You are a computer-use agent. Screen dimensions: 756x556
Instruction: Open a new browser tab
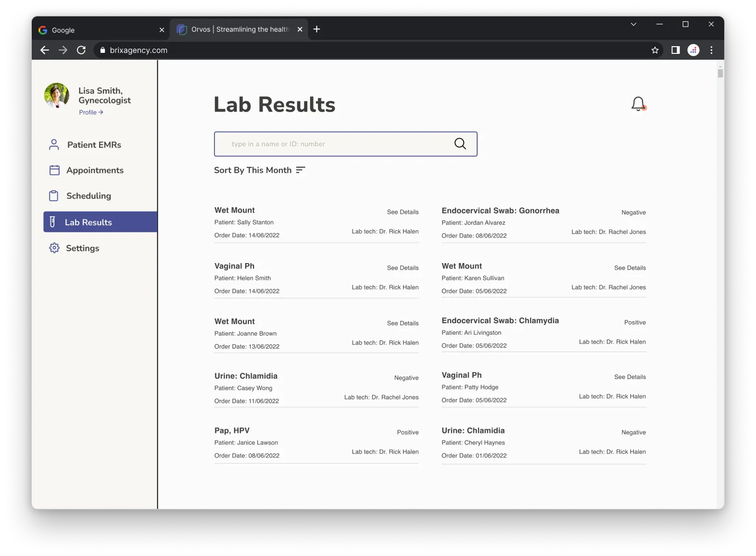316,29
